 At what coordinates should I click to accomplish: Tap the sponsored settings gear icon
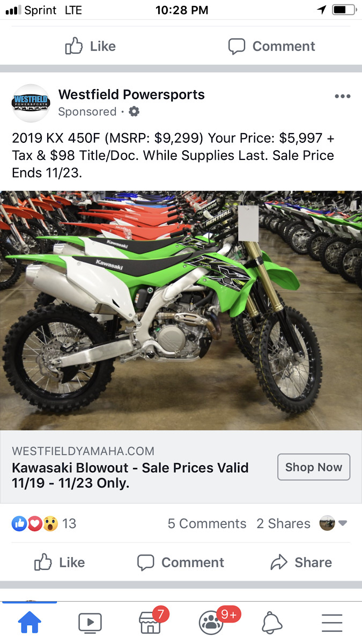tap(134, 112)
